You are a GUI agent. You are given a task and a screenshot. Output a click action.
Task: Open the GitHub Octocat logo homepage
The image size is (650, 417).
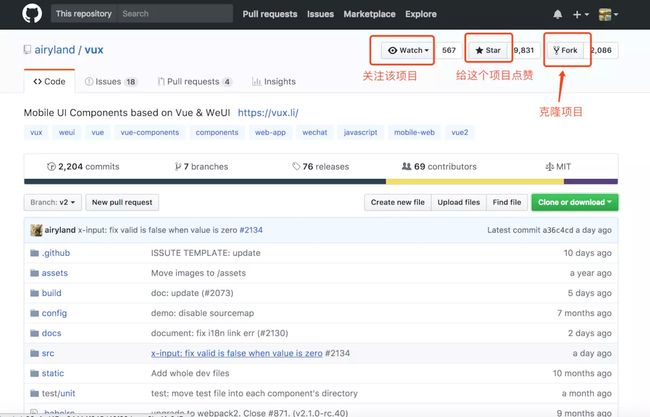(x=32, y=13)
